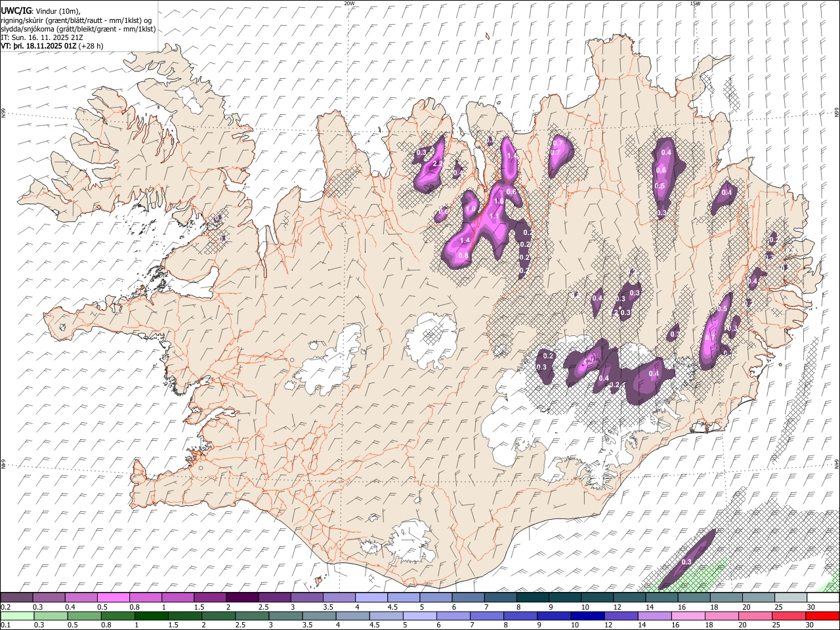Click the deep blue swatch labeled 10 in lower legend
The height and width of the screenshot is (630, 840).
coord(586,616)
